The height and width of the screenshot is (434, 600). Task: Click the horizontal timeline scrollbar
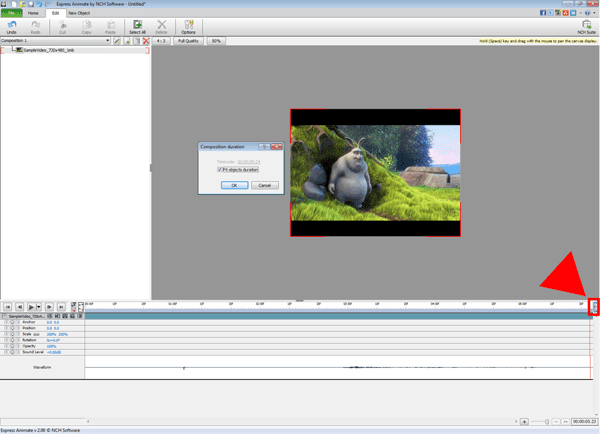pyautogui.click(x=302, y=422)
